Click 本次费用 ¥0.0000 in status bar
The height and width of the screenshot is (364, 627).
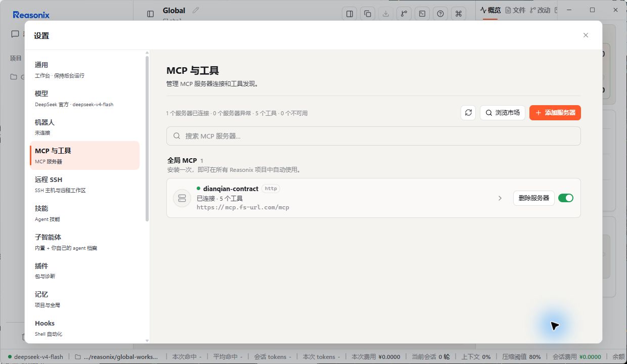(376, 356)
